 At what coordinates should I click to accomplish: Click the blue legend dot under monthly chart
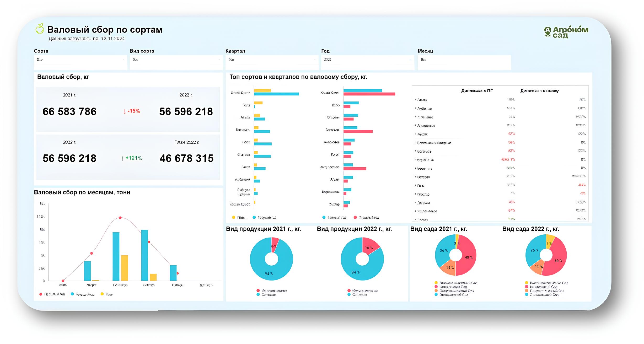pos(72,294)
